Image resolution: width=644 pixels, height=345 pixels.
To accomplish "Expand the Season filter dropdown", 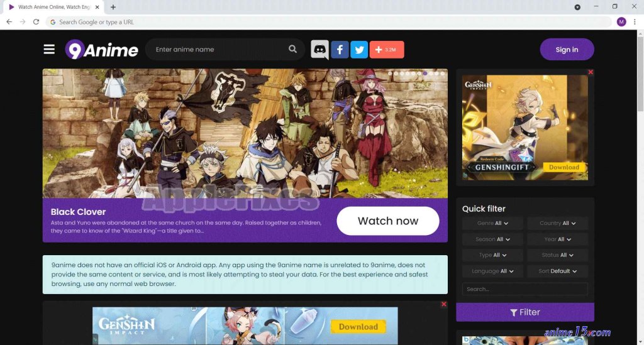I will (492, 239).
